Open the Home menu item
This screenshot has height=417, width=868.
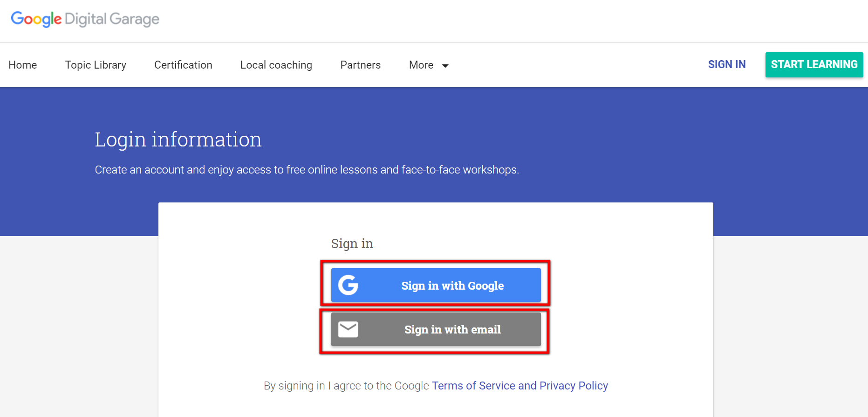23,65
